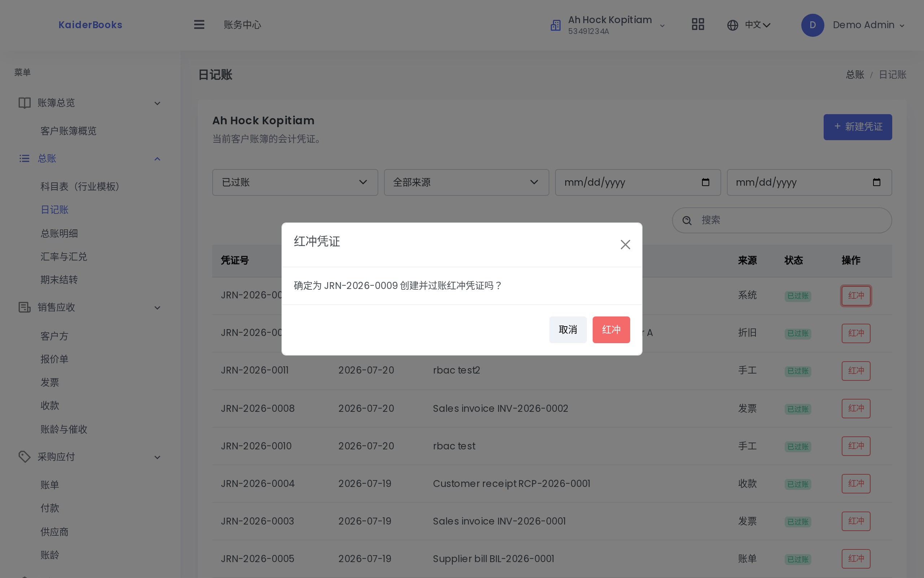Toggle the 采购应付 section chevron
924x578 pixels.
tap(157, 457)
